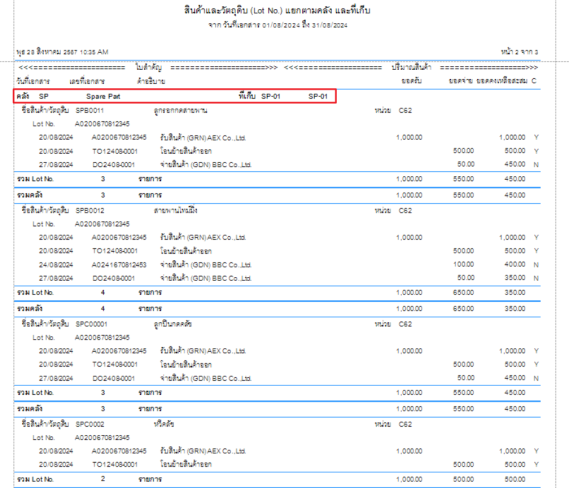Click page indicator 'หน้า 2 จาก 3'
This screenshot has height=488, width=569.
point(519,52)
